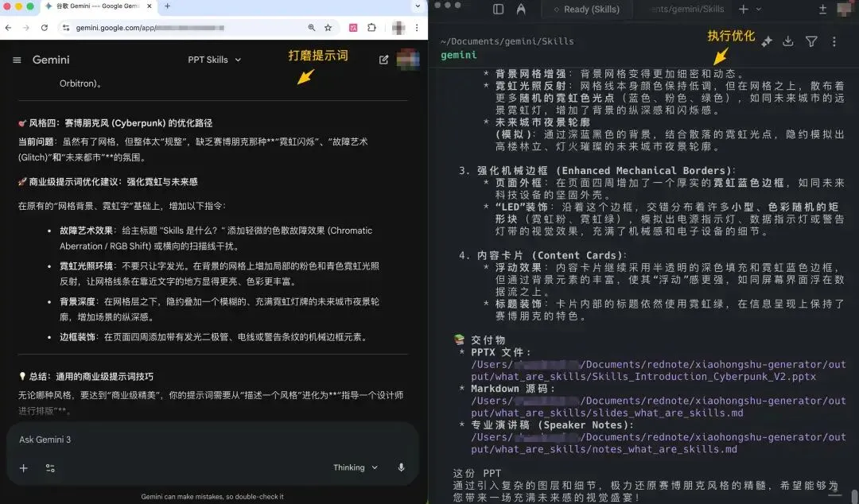The image size is (859, 504).
Task: Open notes_what_are_skills.md file path
Action: click(658, 443)
